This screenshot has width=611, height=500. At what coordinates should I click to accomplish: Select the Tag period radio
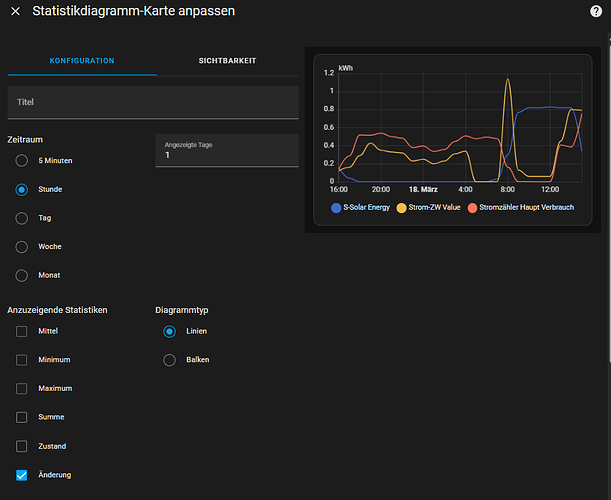pyautogui.click(x=22, y=218)
